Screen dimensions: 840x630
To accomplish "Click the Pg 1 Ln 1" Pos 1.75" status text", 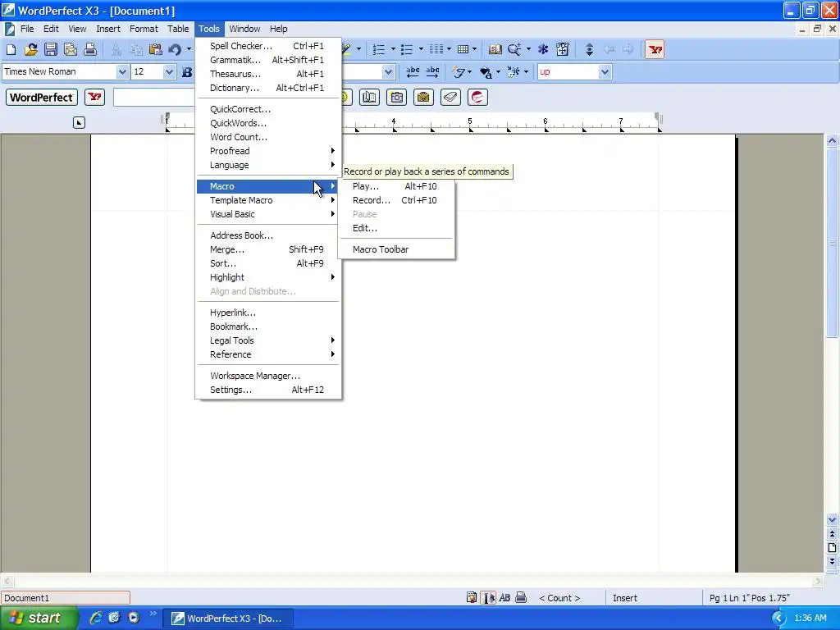I will [x=750, y=598].
